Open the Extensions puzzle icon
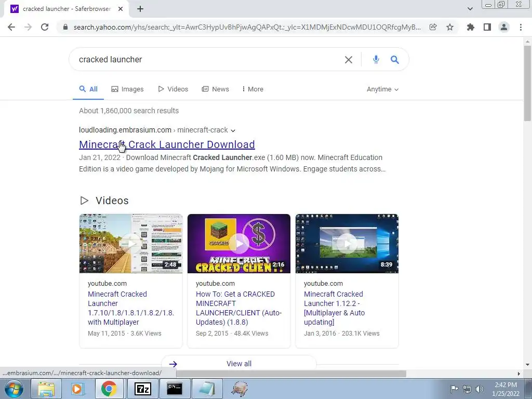532x399 pixels. [x=470, y=27]
